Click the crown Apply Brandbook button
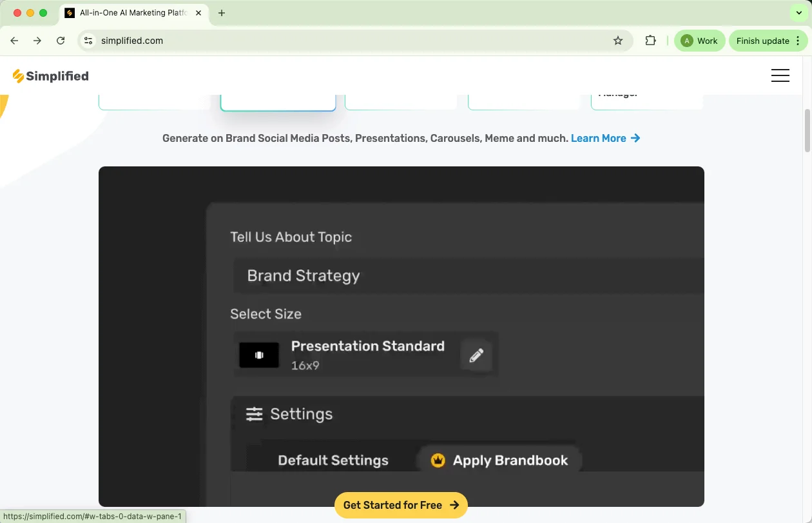The height and width of the screenshot is (523, 812). [x=499, y=460]
